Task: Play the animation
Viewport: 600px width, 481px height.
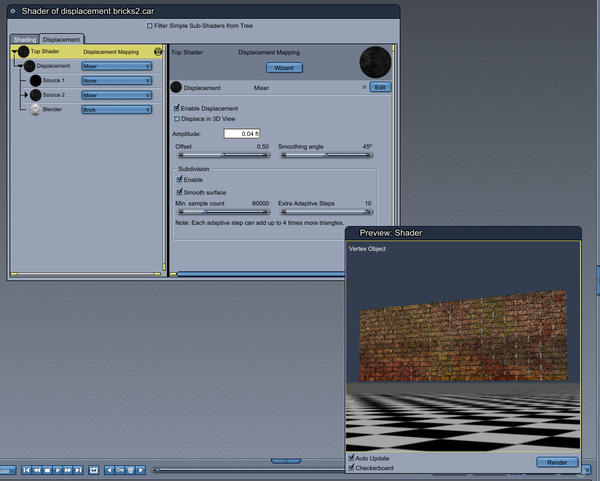Action: [x=57, y=470]
